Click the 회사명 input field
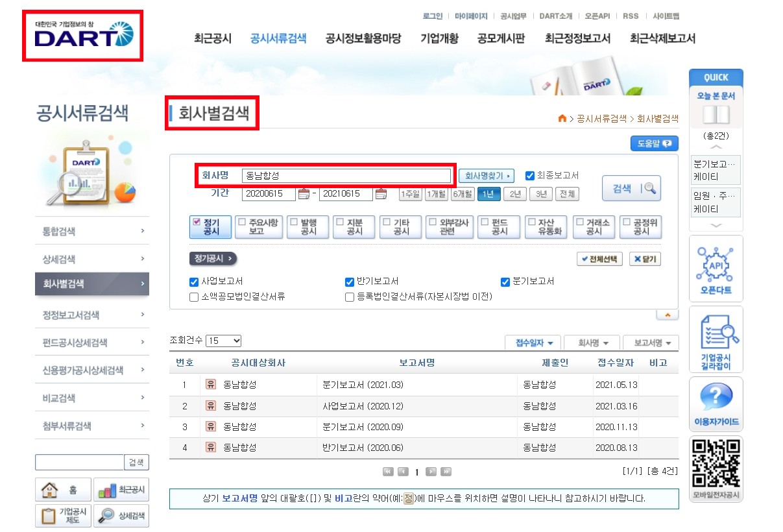This screenshot has height=532, width=783. [346, 176]
